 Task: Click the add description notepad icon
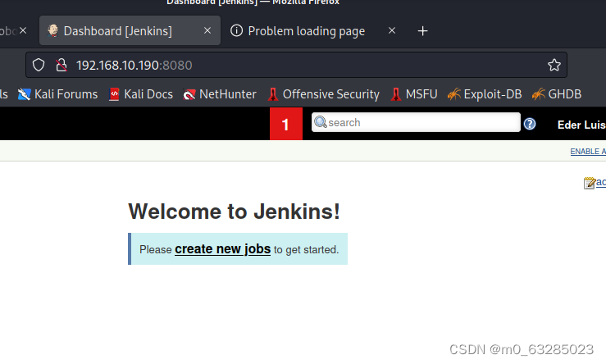[x=590, y=182]
